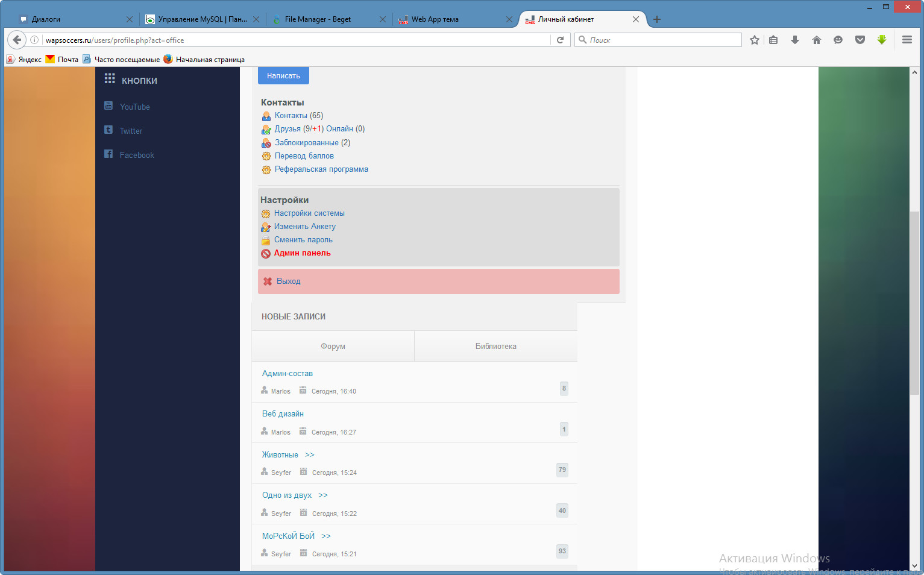
Task: Expand the Одно из двух topic arrows
Action: click(323, 495)
